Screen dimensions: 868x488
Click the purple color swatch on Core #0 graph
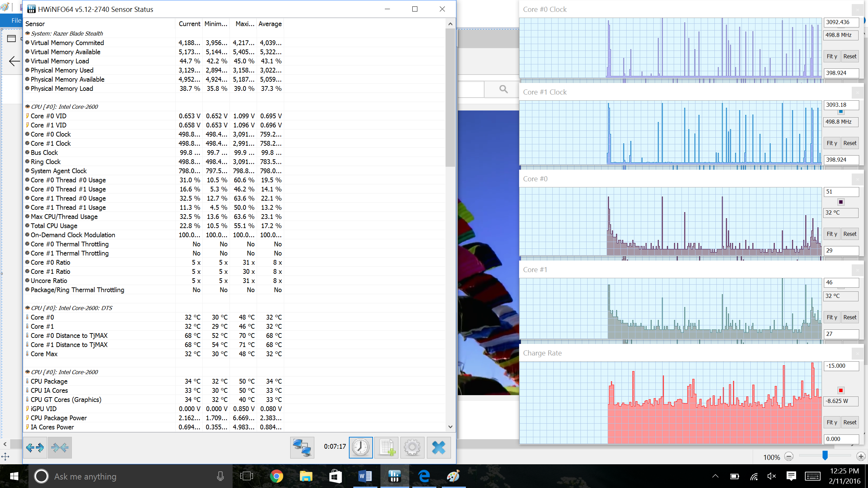coord(841,202)
